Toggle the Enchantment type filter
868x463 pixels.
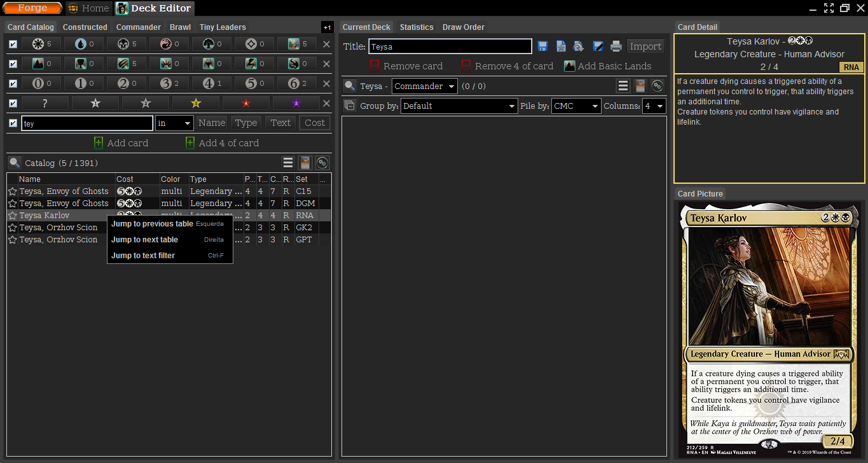(169, 64)
